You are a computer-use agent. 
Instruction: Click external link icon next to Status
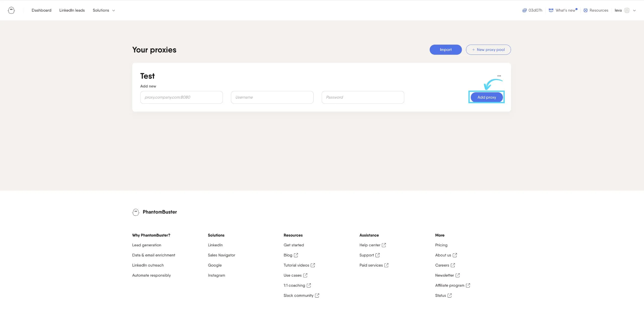[x=450, y=296]
